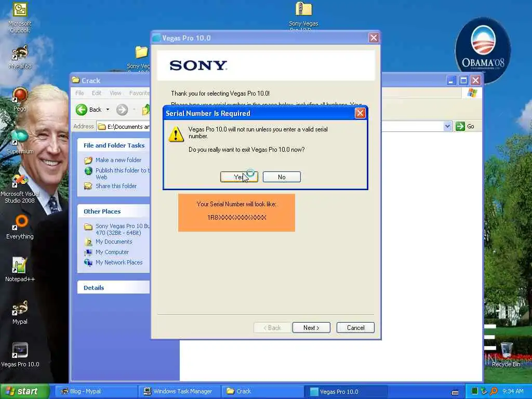Select the Mypal desktop icon
The height and width of the screenshot is (399, 532).
click(x=20, y=312)
